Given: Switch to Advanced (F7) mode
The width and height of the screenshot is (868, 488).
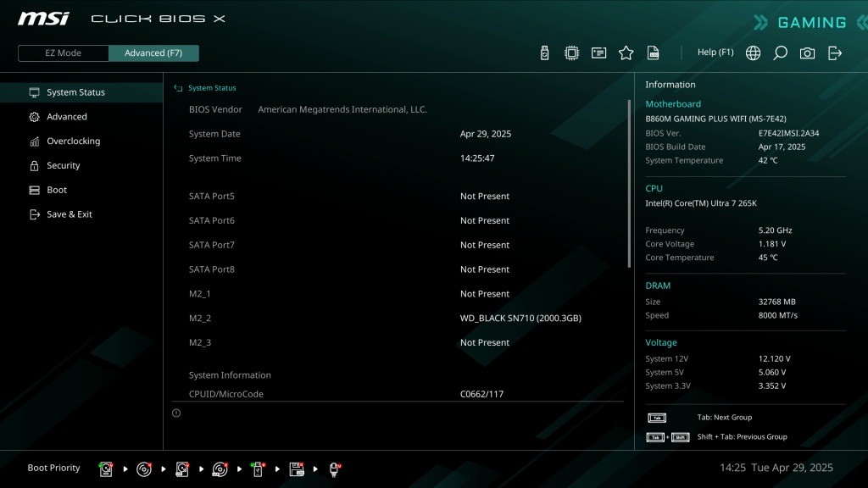Looking at the screenshot, I should (x=153, y=53).
